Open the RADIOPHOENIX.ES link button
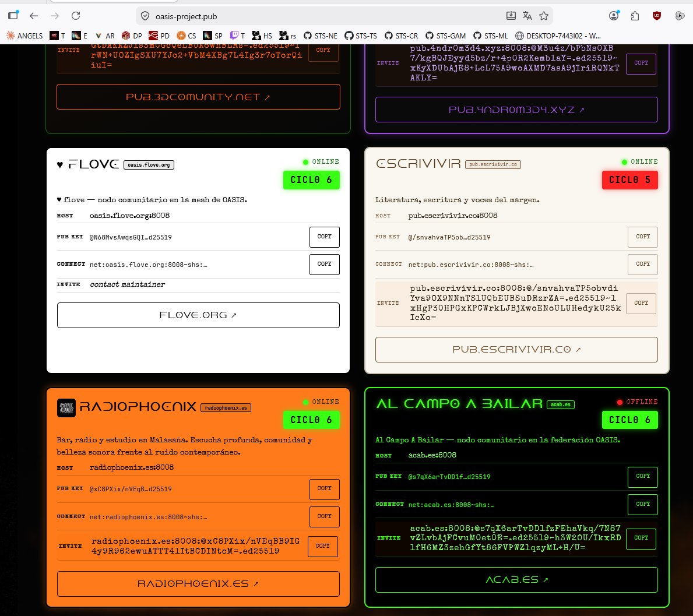The width and height of the screenshot is (693, 616). [x=198, y=584]
